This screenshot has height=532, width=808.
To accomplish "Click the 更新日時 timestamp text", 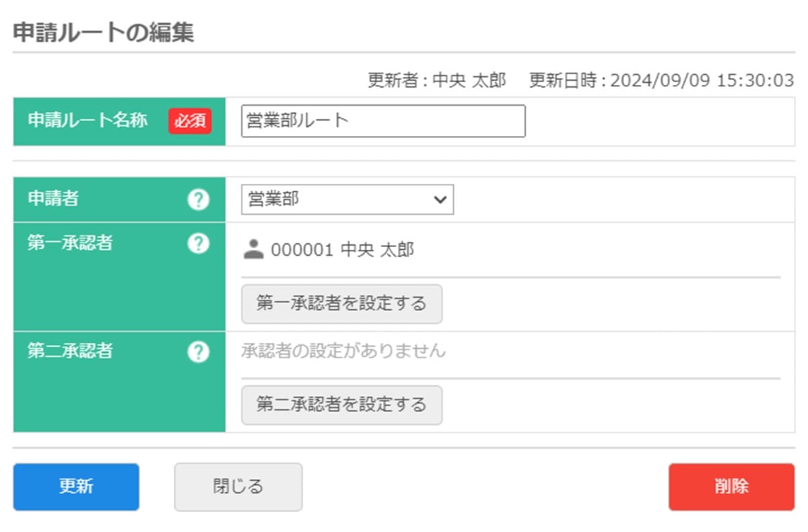I will [661, 81].
